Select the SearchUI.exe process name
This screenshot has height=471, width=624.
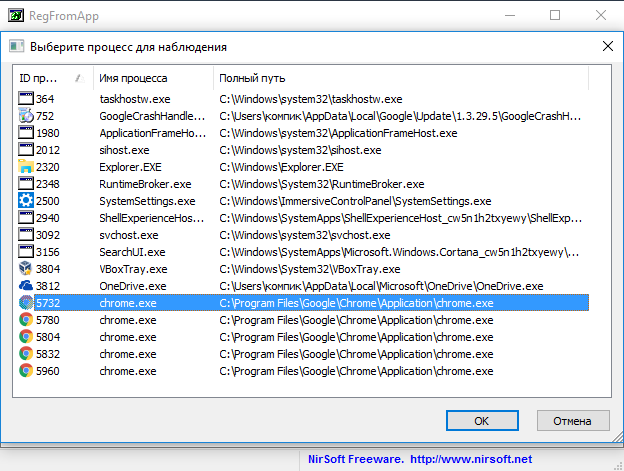pos(132,252)
